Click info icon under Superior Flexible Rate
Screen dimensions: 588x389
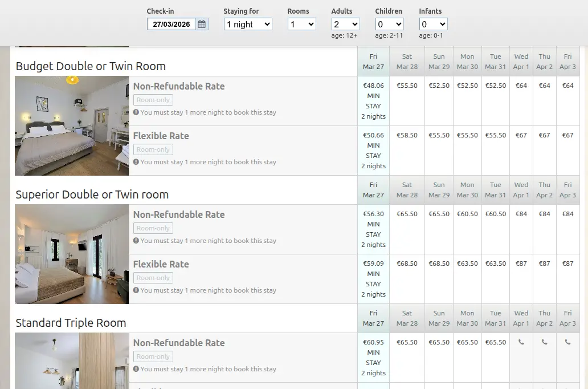pos(136,290)
